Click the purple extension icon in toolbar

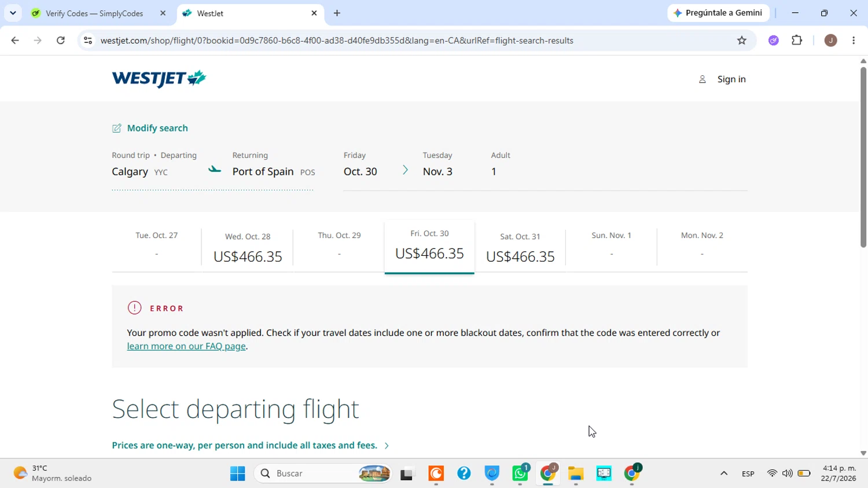(x=774, y=40)
